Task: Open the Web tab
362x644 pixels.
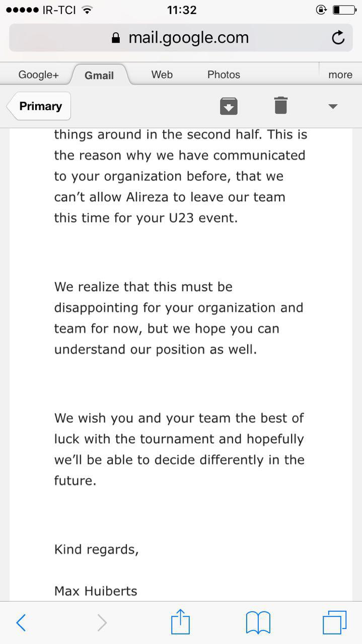Action: coord(162,74)
